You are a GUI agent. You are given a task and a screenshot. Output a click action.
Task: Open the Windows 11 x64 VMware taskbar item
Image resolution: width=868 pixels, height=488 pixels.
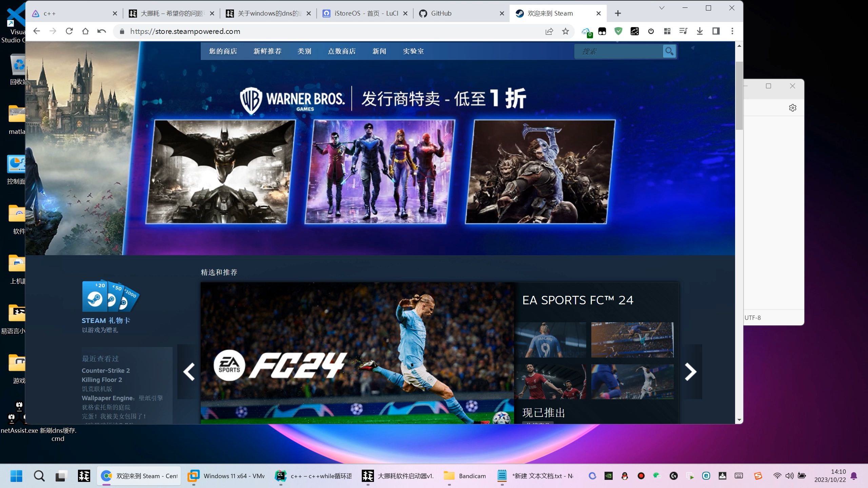[226, 476]
